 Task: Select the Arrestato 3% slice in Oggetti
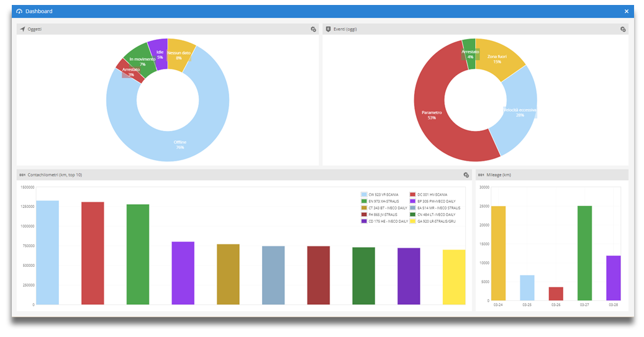130,72
